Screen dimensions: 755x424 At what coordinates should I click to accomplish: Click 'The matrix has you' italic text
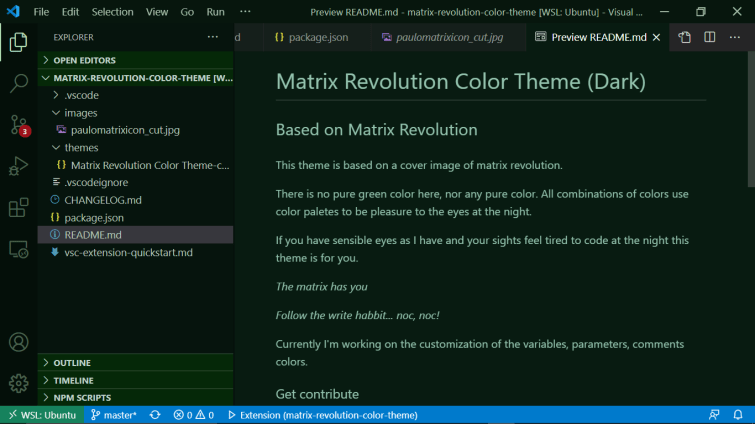(322, 287)
